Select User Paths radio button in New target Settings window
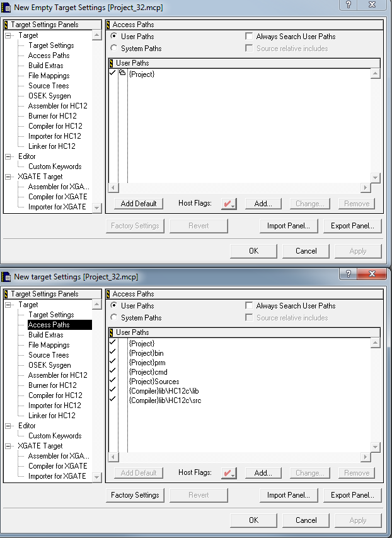Viewport: 392px width, 538px height. click(114, 305)
